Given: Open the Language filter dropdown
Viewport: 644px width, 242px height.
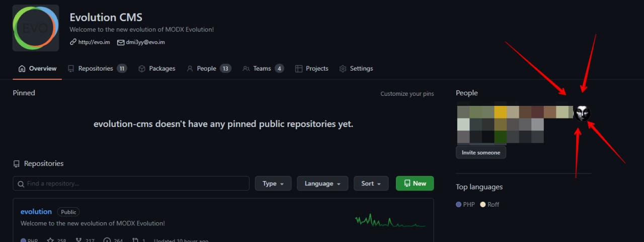Looking at the screenshot, I should (x=323, y=184).
